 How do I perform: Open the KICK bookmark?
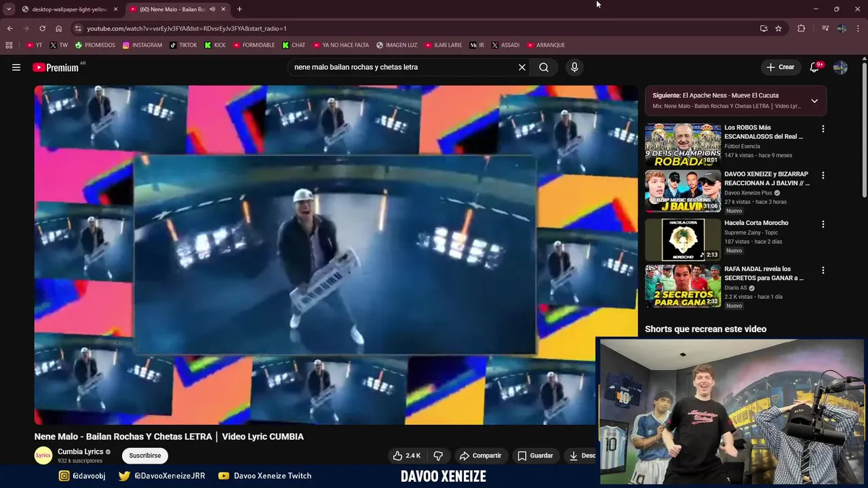click(215, 45)
